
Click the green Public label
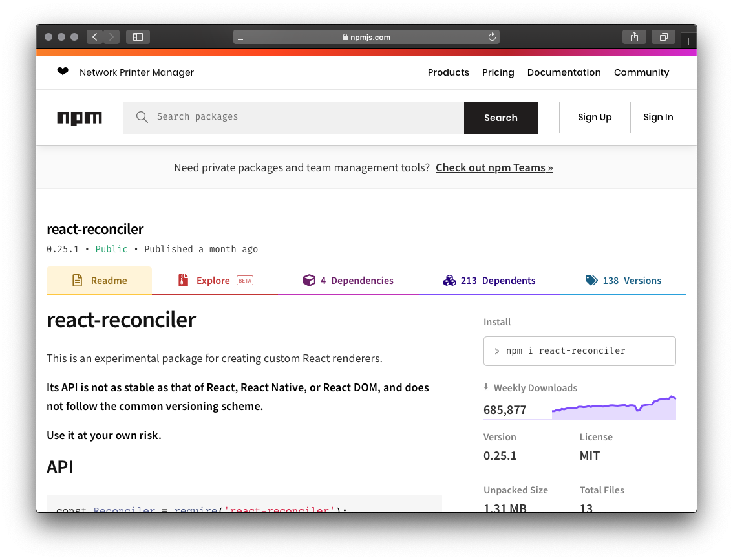coord(111,249)
